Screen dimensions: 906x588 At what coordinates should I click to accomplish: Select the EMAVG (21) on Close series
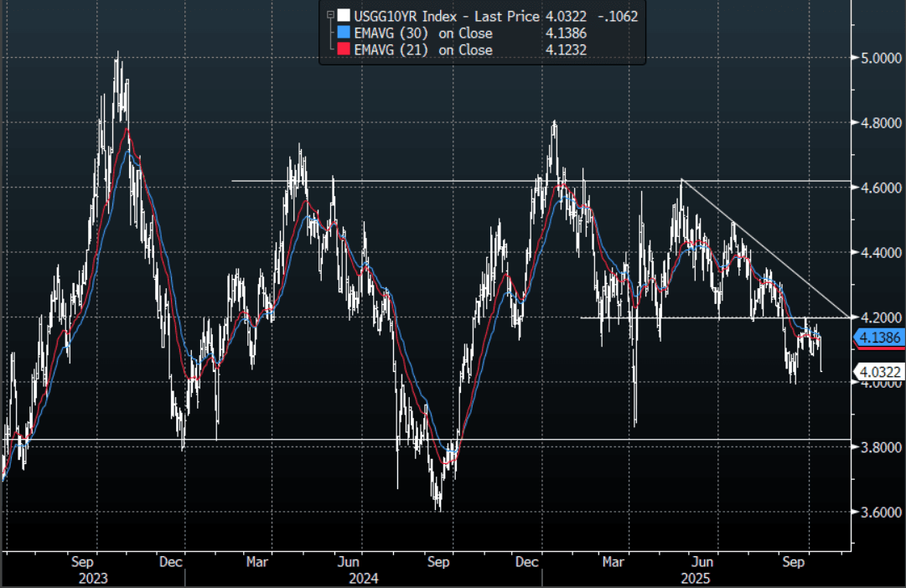point(424,50)
